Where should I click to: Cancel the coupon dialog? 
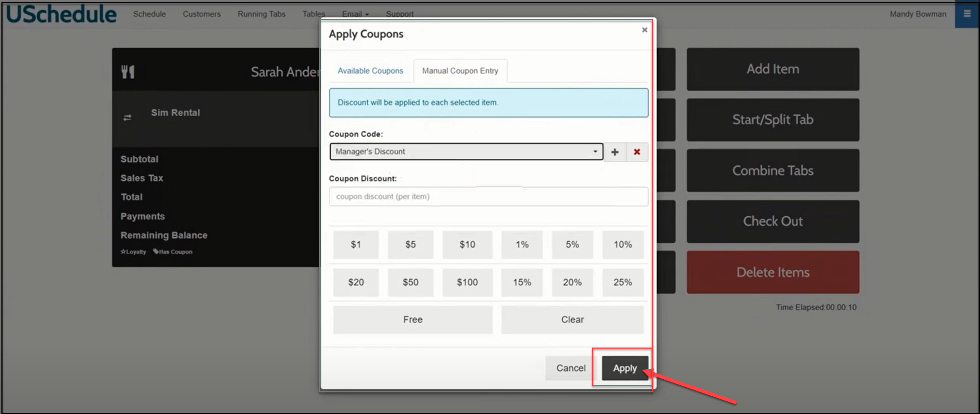click(x=570, y=368)
